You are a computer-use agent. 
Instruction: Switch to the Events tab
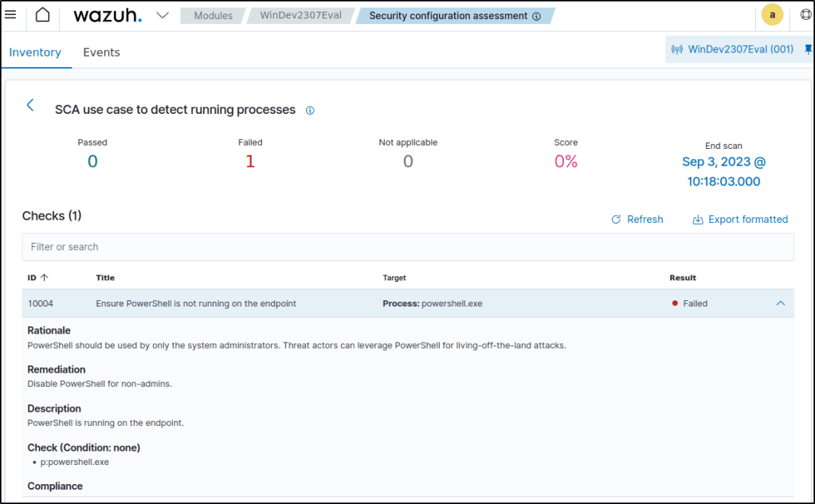tap(101, 53)
